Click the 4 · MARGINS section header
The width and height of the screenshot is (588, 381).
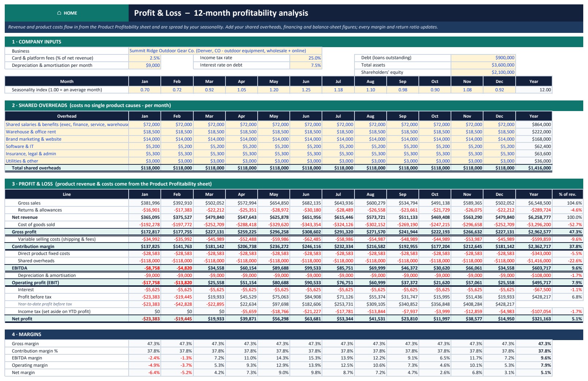coord(294,335)
